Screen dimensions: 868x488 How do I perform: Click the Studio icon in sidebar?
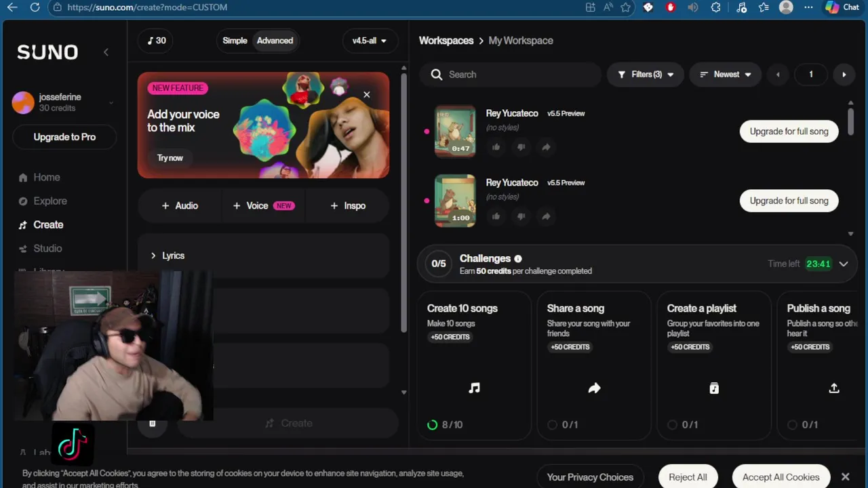coord(23,249)
